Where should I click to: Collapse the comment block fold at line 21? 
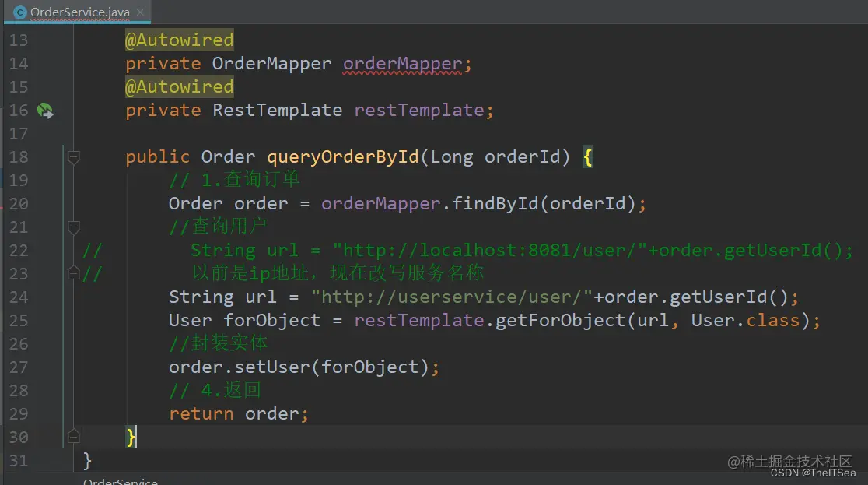tap(74, 227)
